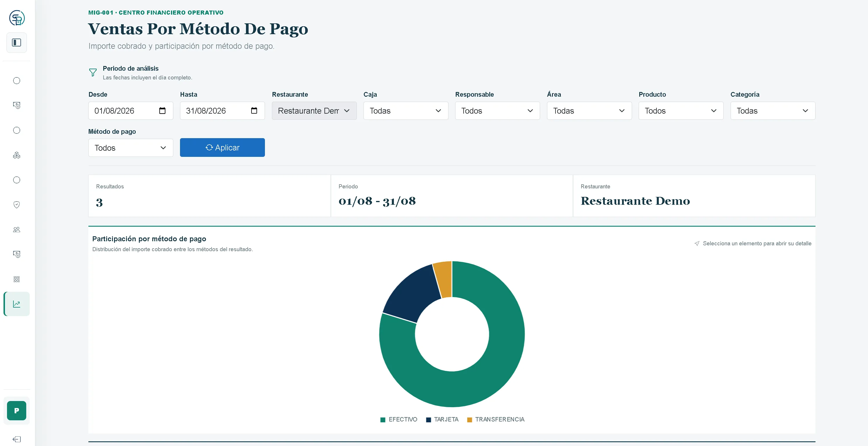The height and width of the screenshot is (446, 868).
Task: Click the Hasta date field 31/08/2026
Action: pyautogui.click(x=222, y=111)
